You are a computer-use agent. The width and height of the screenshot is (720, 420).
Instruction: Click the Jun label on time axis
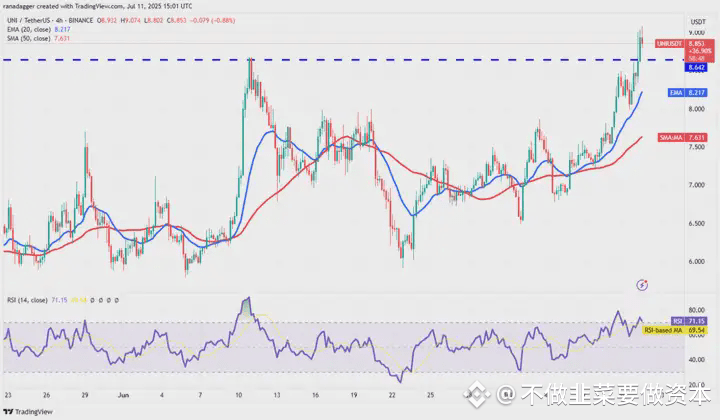click(x=123, y=395)
